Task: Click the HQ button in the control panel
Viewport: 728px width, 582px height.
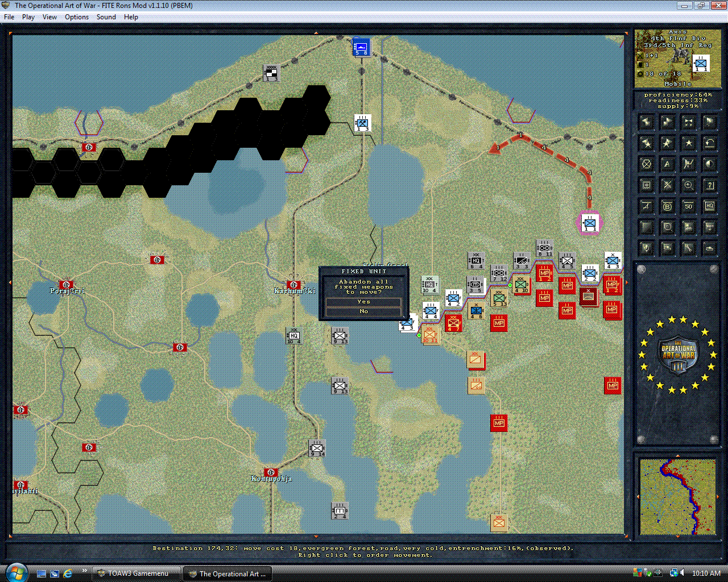Action: (x=709, y=206)
